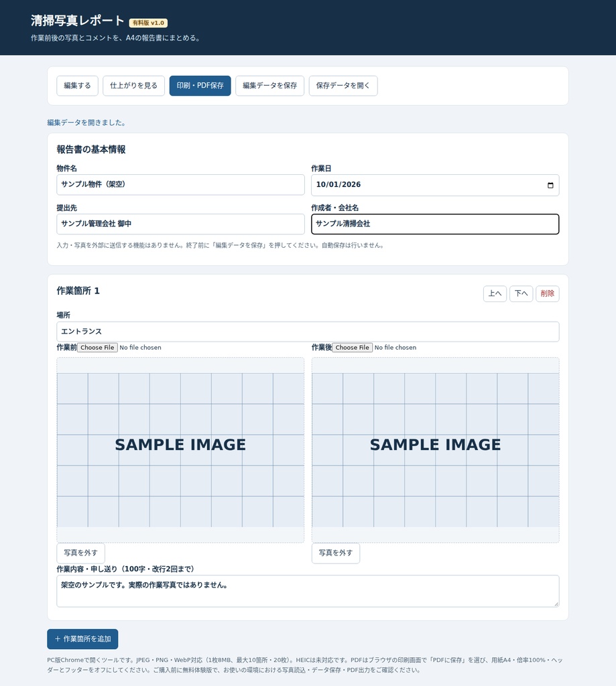Click the 場所 field containing エントランス
Viewport: 616px width, 686px height.
pos(308,332)
